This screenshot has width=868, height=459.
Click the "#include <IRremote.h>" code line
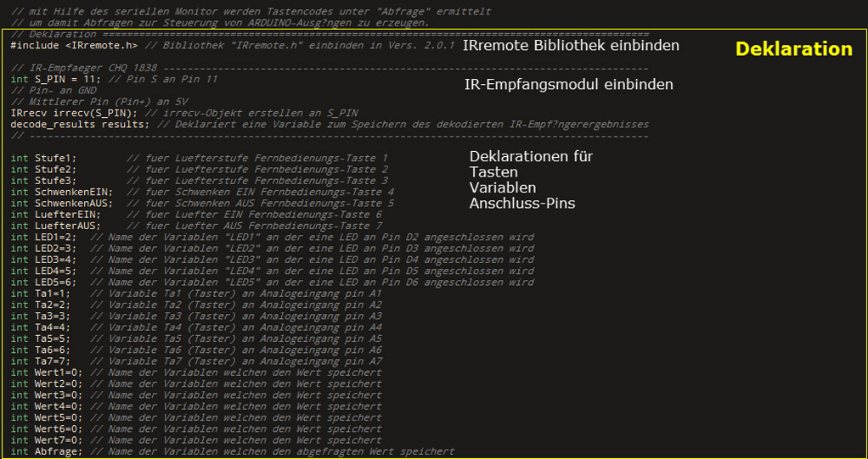74,45
